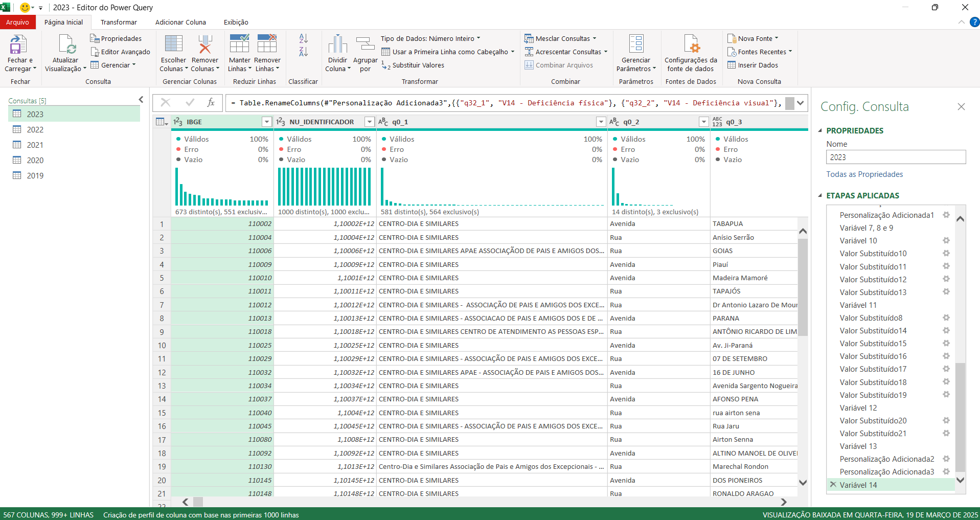Screen dimensions: 980x520
Task: Click Substituir Valores
Action: pyautogui.click(x=413, y=65)
